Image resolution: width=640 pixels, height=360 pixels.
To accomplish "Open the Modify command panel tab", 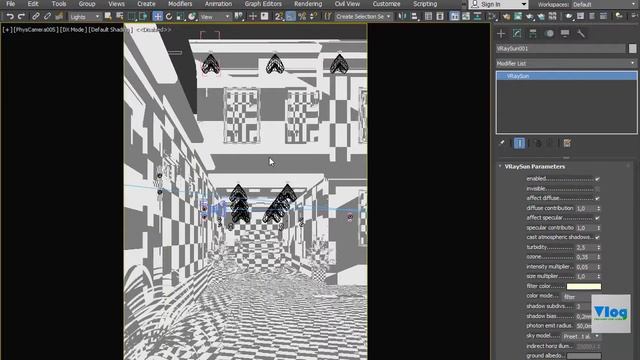I will click(517, 34).
